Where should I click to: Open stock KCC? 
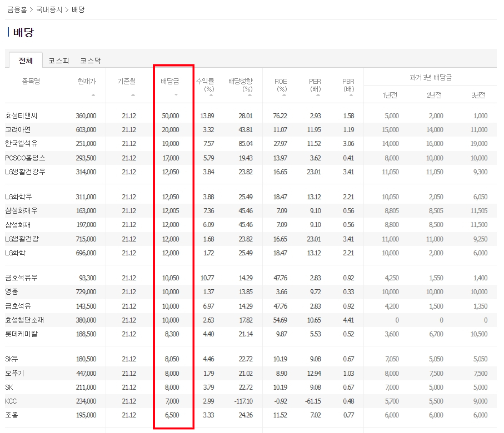click(x=11, y=401)
